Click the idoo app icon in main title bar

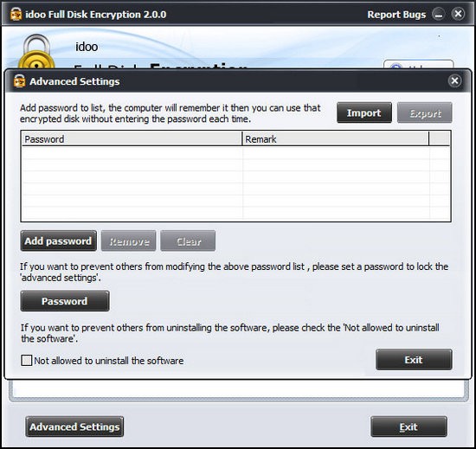pyautogui.click(x=16, y=14)
